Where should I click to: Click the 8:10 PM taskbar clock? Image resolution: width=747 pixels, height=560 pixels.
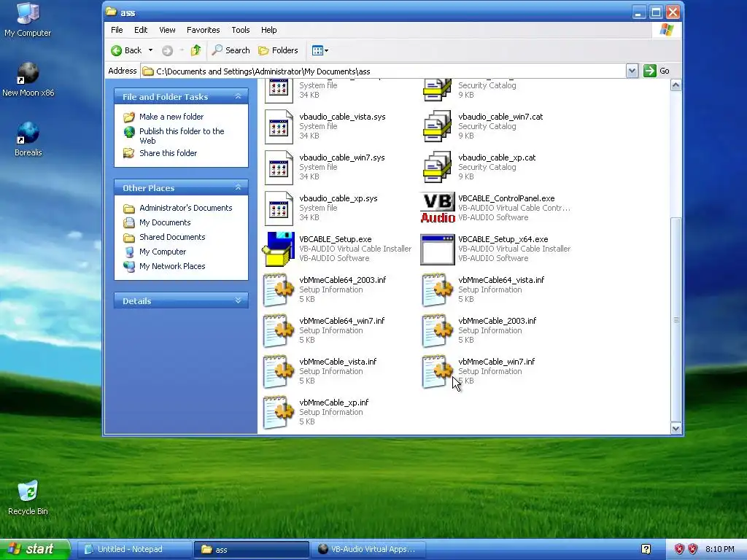pyautogui.click(x=719, y=549)
